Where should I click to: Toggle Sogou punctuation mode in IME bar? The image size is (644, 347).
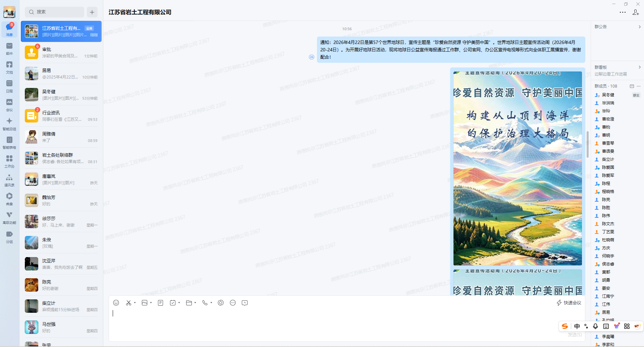click(586, 326)
